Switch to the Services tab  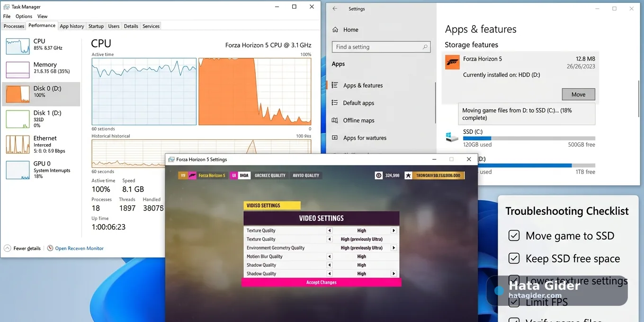pos(151,26)
